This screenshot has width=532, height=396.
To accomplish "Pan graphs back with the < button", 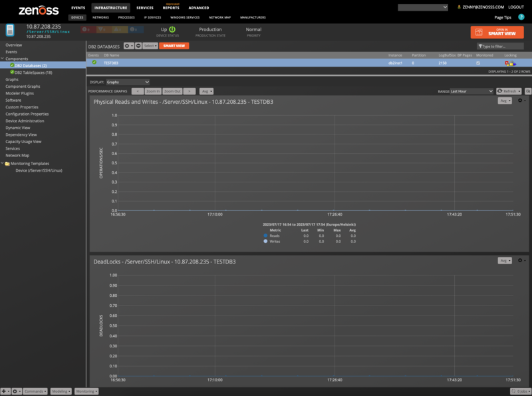I will tap(138, 91).
